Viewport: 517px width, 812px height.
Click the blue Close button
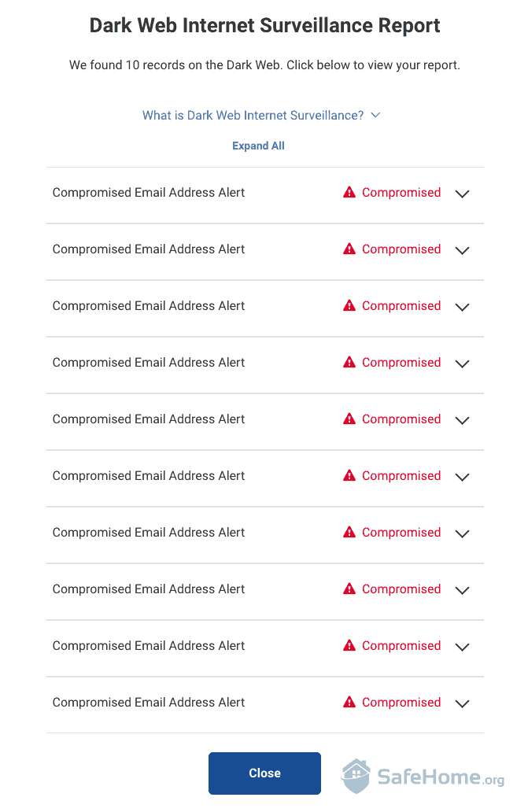(264, 773)
